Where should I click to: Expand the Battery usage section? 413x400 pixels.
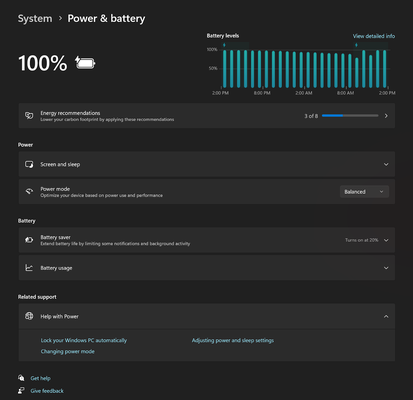pyautogui.click(x=207, y=268)
